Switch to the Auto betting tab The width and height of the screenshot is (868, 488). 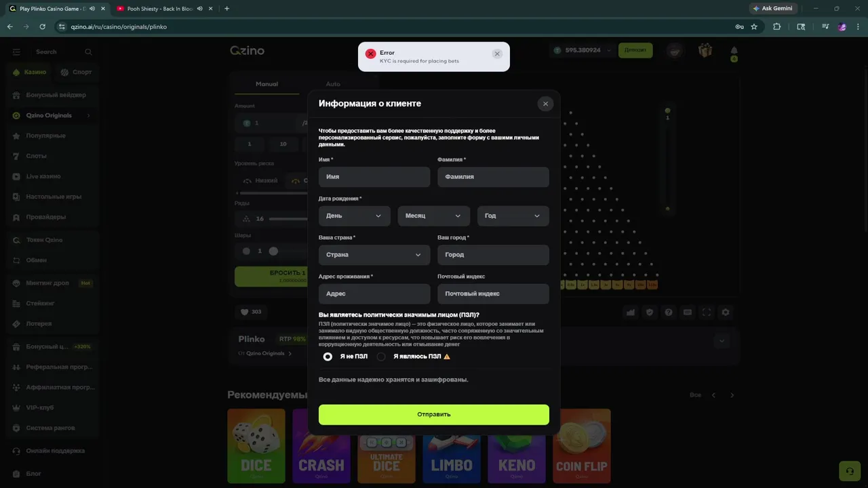[333, 84]
